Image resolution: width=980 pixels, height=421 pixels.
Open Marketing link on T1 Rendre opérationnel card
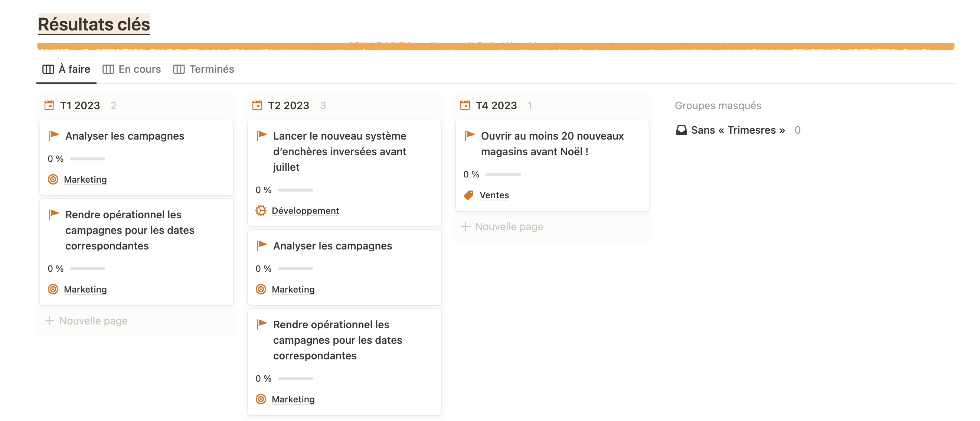pyautogui.click(x=85, y=290)
